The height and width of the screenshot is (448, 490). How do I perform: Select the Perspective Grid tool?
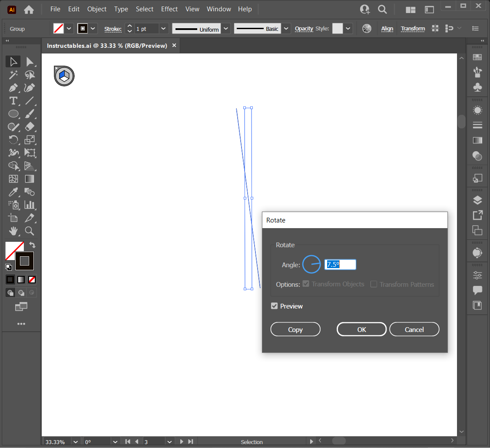(x=30, y=166)
